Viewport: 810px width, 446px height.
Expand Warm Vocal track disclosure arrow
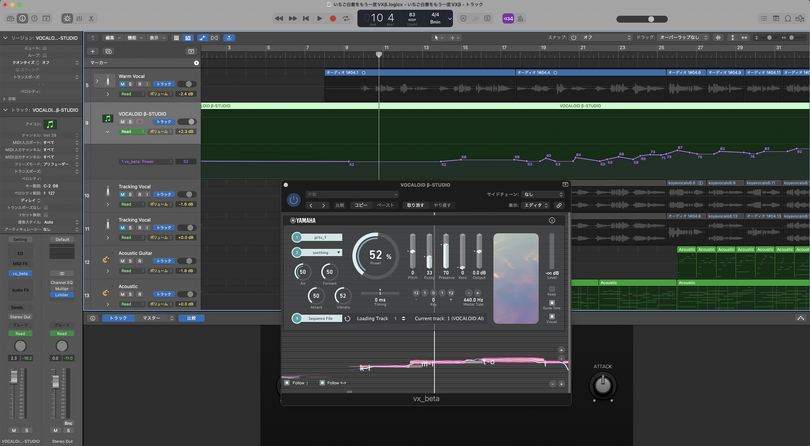(97, 81)
